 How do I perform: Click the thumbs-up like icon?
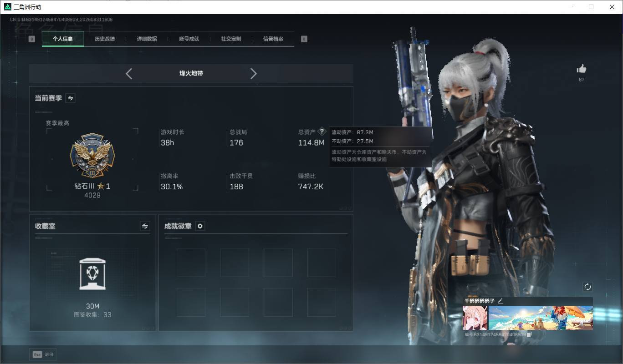point(582,69)
